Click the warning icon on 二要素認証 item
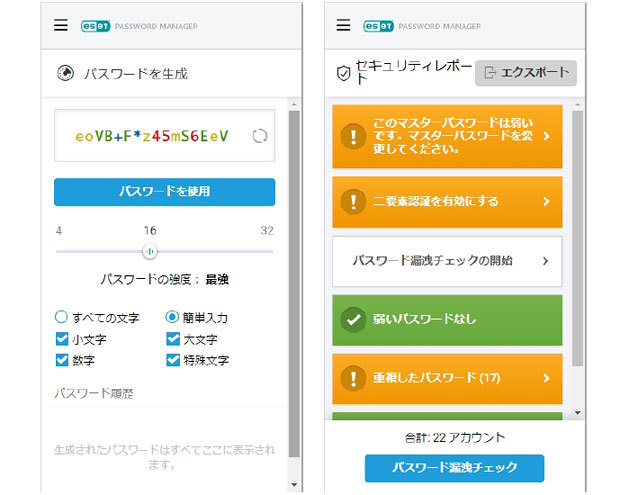 coord(351,202)
